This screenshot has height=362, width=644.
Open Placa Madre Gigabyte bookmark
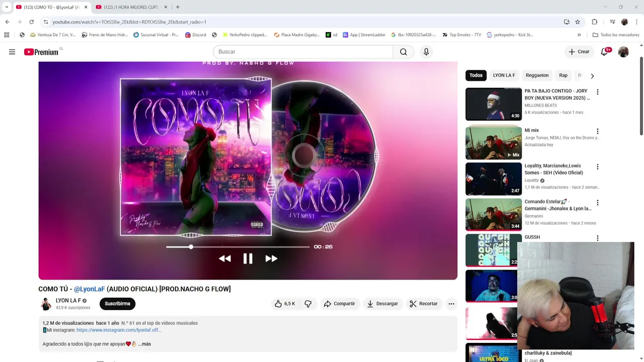297,35
